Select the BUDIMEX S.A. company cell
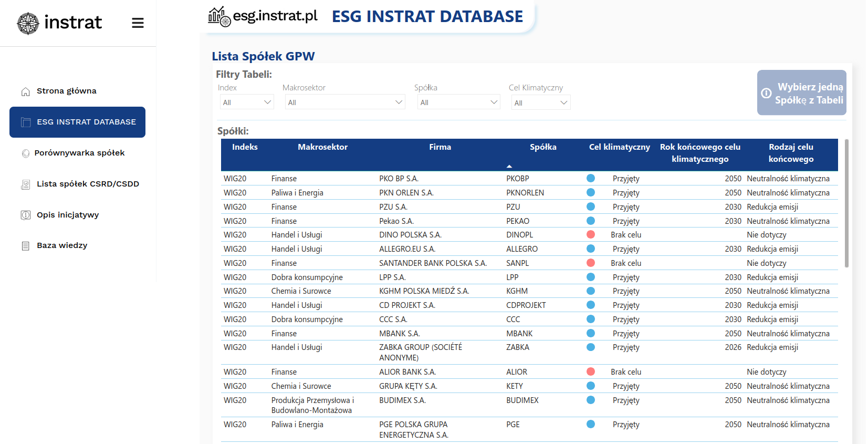868x444 pixels. 402,400
